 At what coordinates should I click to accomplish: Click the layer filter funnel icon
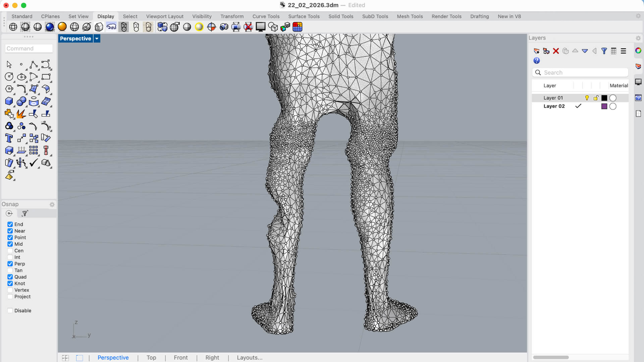click(x=604, y=51)
